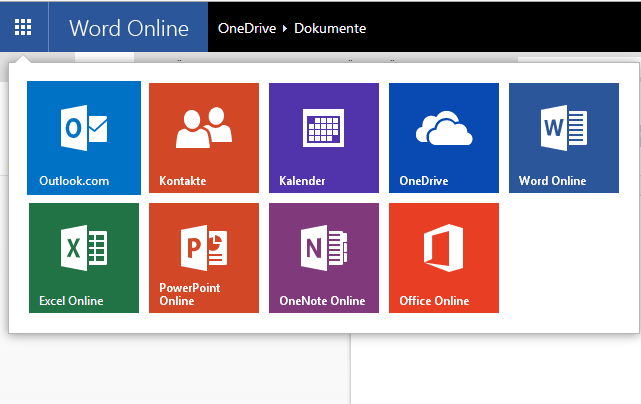Image resolution: width=641 pixels, height=404 pixels.
Task: Launch the OneNote Online tile
Action: tap(324, 258)
